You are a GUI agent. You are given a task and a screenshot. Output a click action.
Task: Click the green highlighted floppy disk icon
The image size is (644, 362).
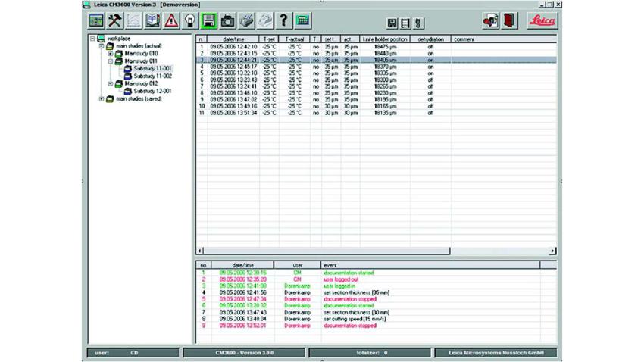click(x=209, y=20)
